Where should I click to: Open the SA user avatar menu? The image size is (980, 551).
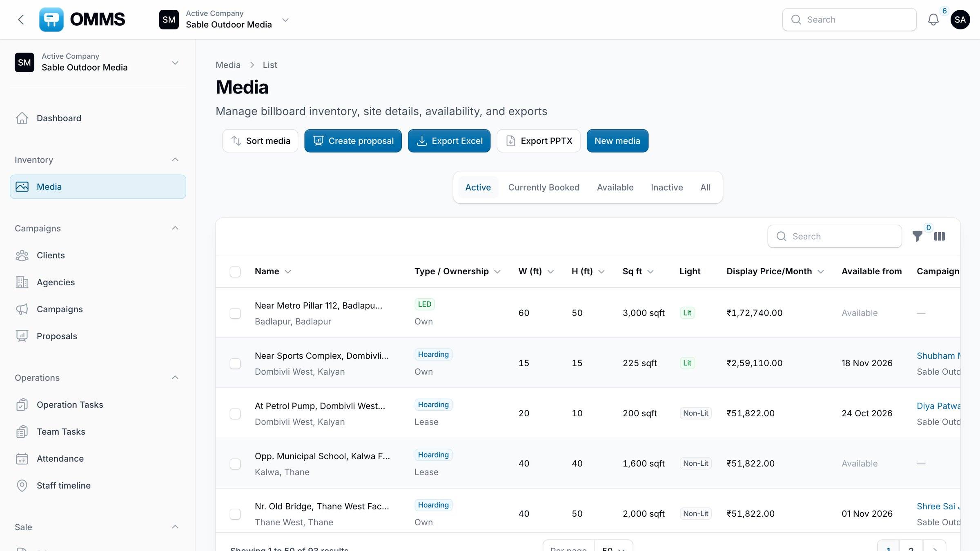(960, 20)
